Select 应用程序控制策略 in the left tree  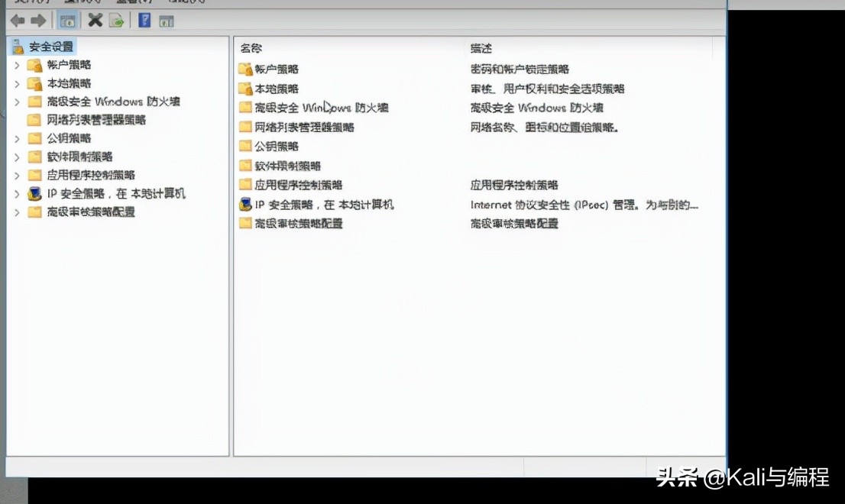[91, 175]
